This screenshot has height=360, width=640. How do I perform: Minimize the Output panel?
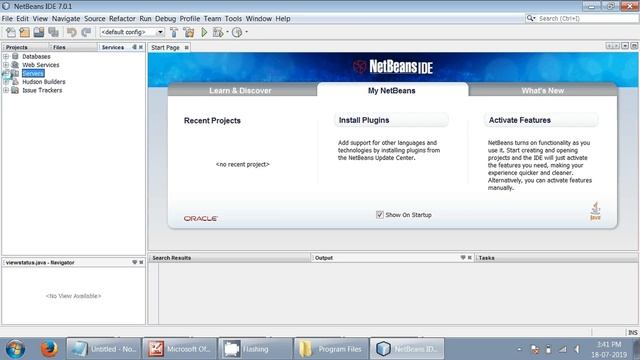point(463,258)
